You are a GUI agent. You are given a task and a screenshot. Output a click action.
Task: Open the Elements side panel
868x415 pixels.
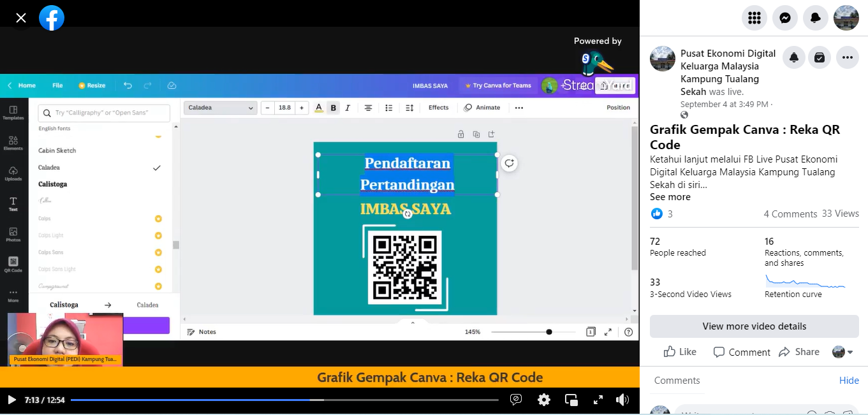(x=13, y=143)
